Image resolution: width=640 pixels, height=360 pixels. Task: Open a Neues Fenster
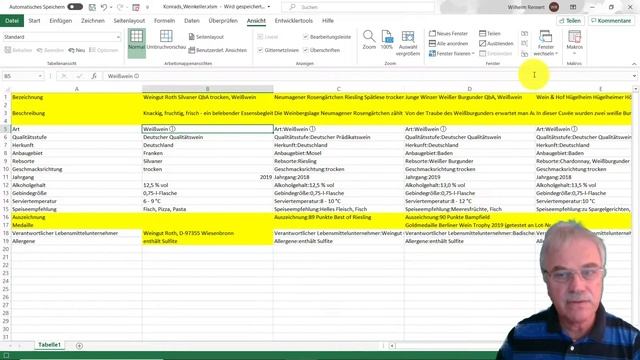point(449,33)
